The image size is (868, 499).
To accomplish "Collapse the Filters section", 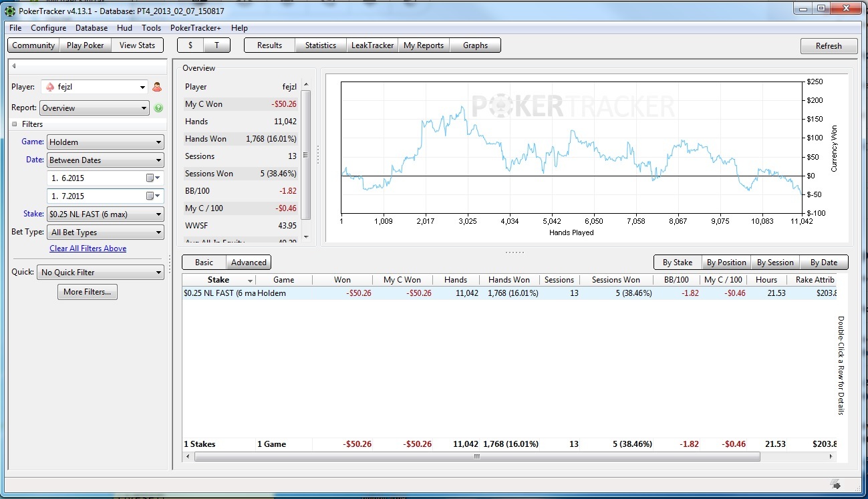I will coord(15,124).
